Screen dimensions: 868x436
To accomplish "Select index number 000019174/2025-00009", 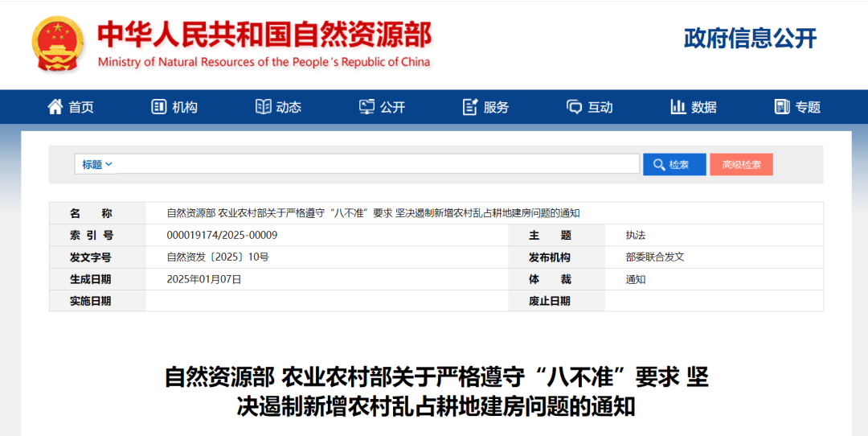I will pyautogui.click(x=222, y=236).
